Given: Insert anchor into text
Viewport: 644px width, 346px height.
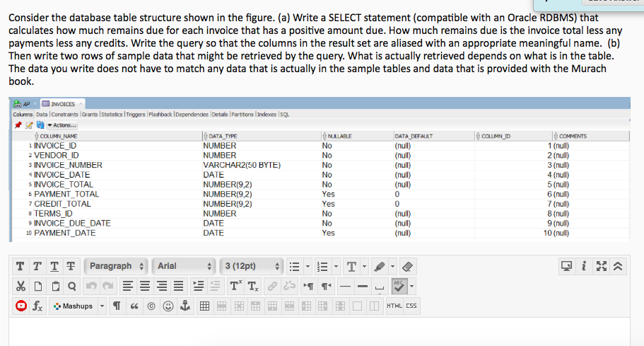Looking at the screenshot, I should click(x=185, y=306).
